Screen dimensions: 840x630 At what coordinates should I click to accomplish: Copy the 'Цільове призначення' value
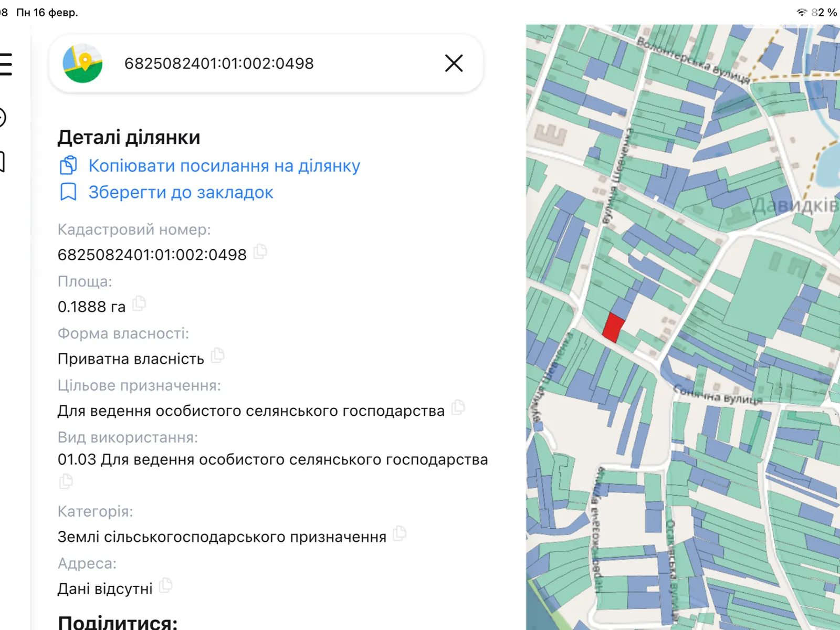458,407
